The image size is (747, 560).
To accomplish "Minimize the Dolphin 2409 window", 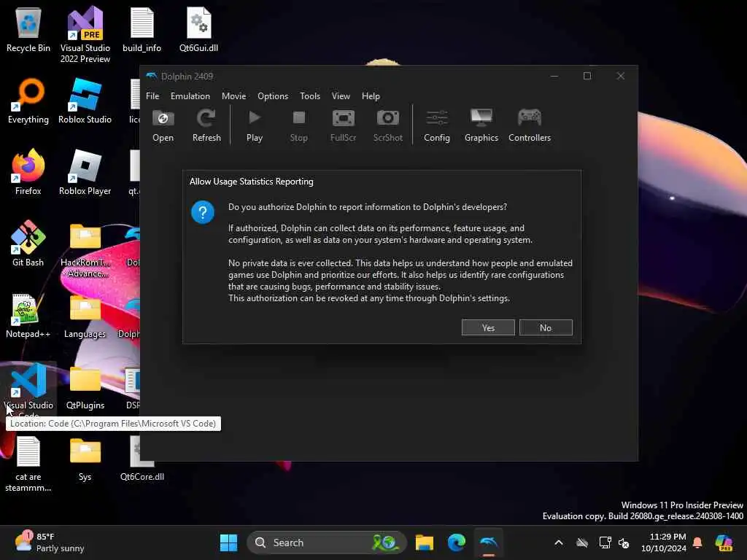I will point(554,76).
